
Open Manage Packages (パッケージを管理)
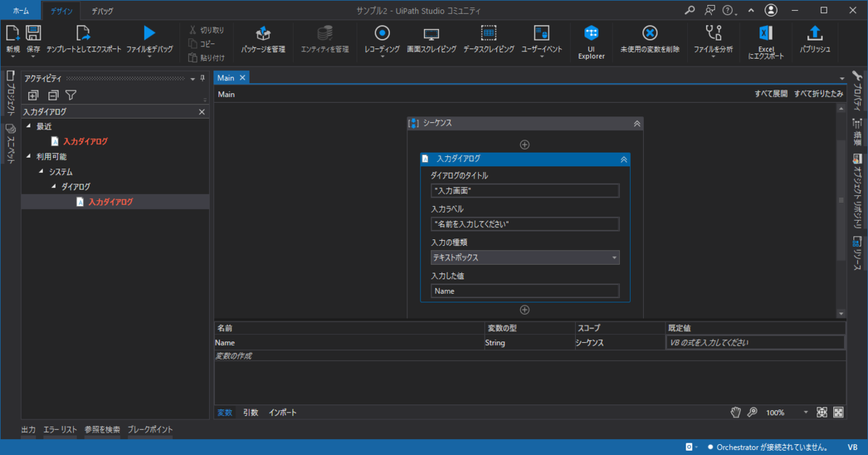pos(263,39)
